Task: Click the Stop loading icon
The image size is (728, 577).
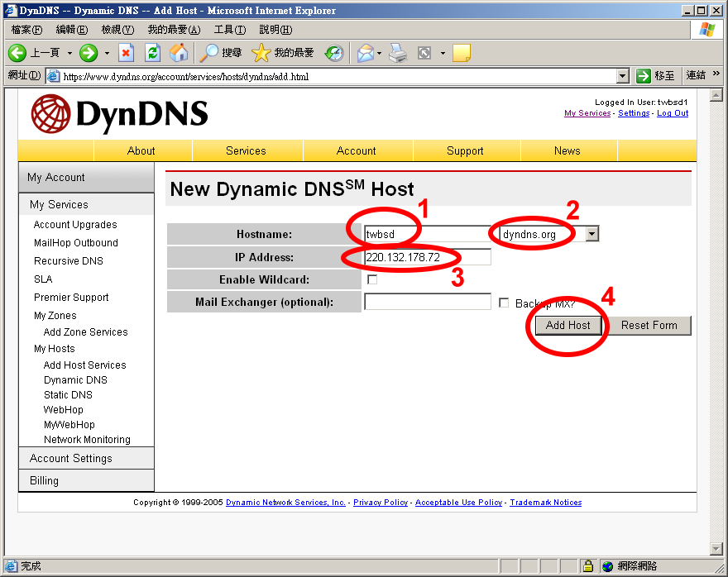Action: (126, 53)
